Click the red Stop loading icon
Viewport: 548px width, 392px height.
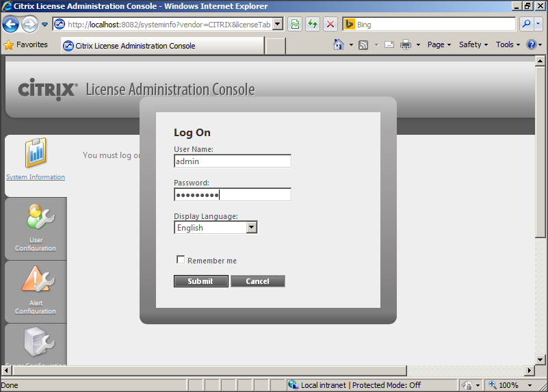point(330,24)
